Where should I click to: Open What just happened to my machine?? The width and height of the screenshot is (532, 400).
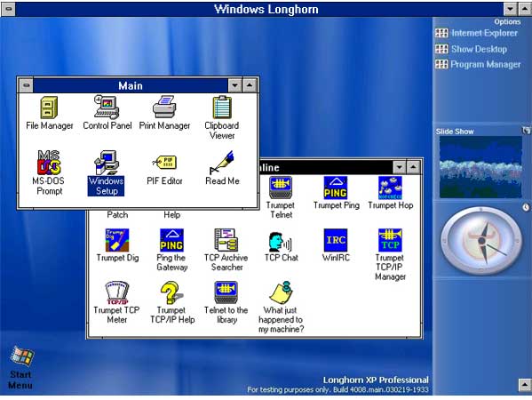pyautogui.click(x=281, y=307)
